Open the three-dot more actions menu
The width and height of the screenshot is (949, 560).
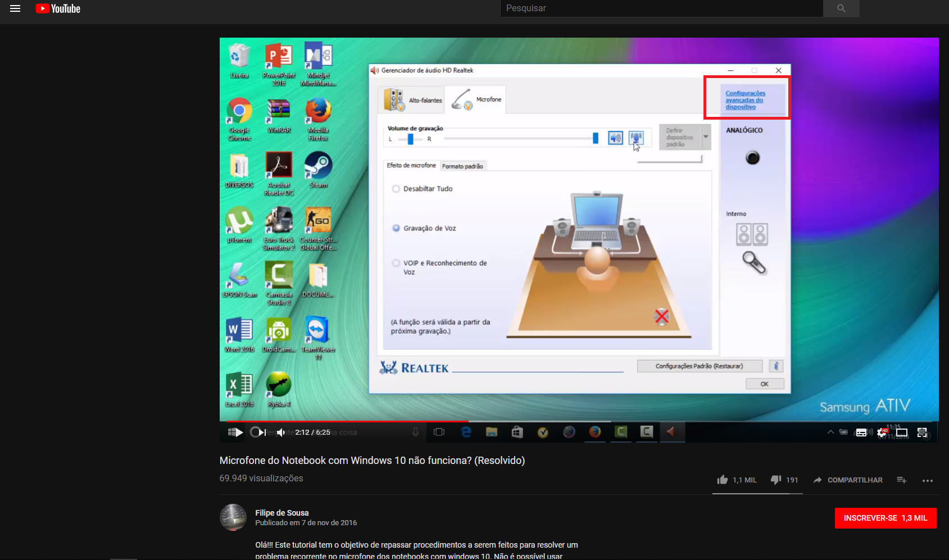[x=928, y=480]
